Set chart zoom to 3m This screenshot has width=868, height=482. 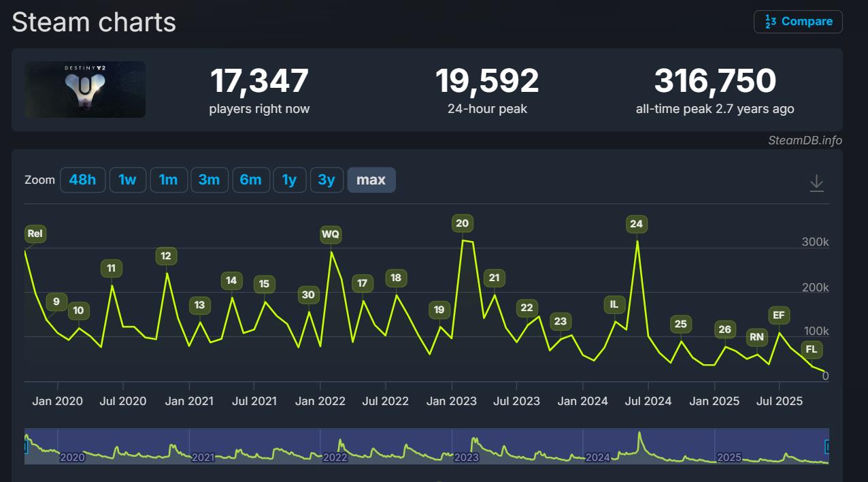point(209,180)
